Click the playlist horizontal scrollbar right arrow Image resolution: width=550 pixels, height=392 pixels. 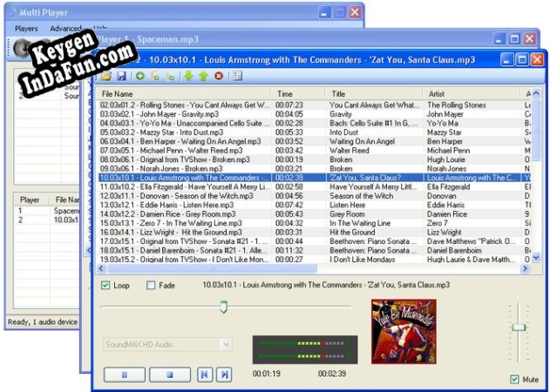[x=525, y=268]
